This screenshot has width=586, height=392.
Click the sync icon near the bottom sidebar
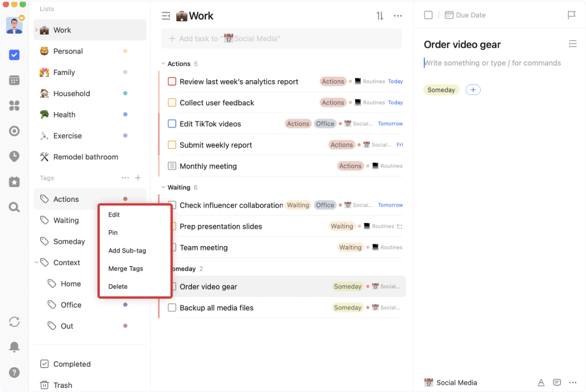[14, 322]
